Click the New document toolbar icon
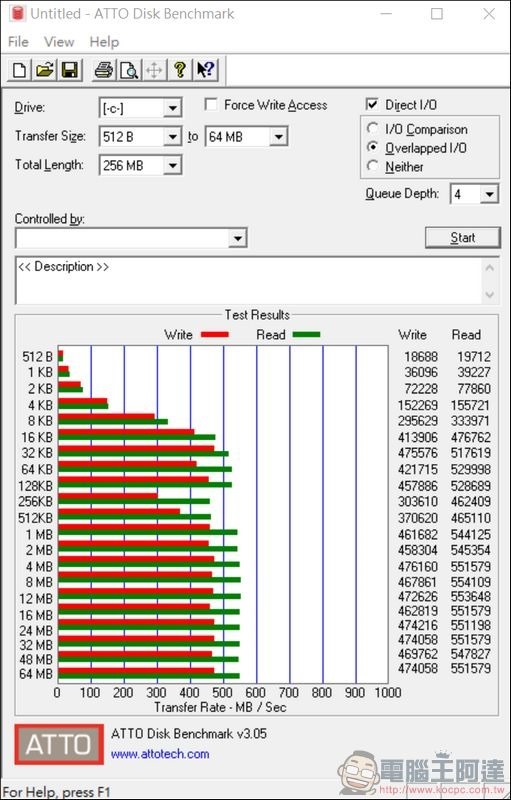 pos(19,69)
